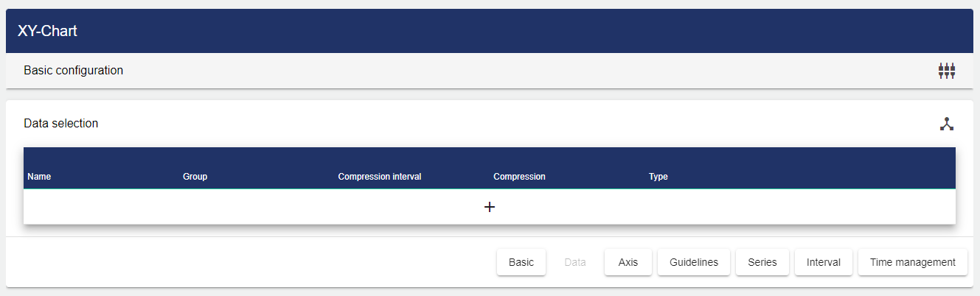Click the Data selection heading
The height and width of the screenshot is (296, 980).
(x=60, y=124)
